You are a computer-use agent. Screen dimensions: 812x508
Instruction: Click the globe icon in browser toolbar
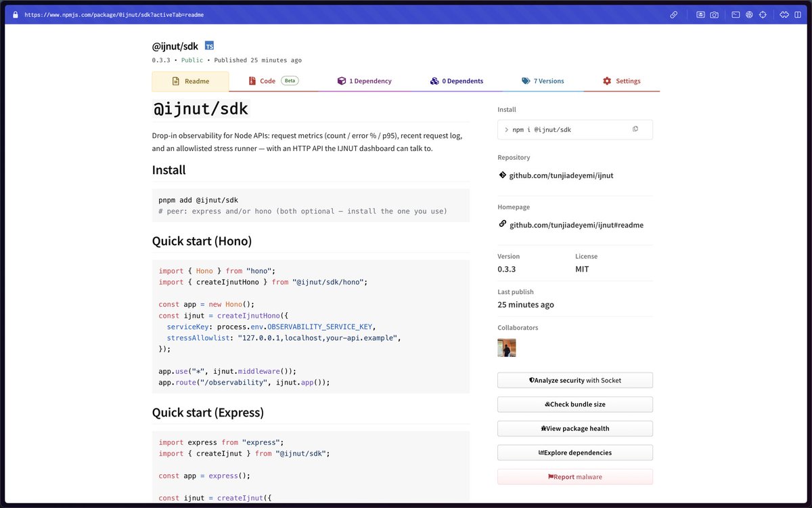(x=749, y=14)
